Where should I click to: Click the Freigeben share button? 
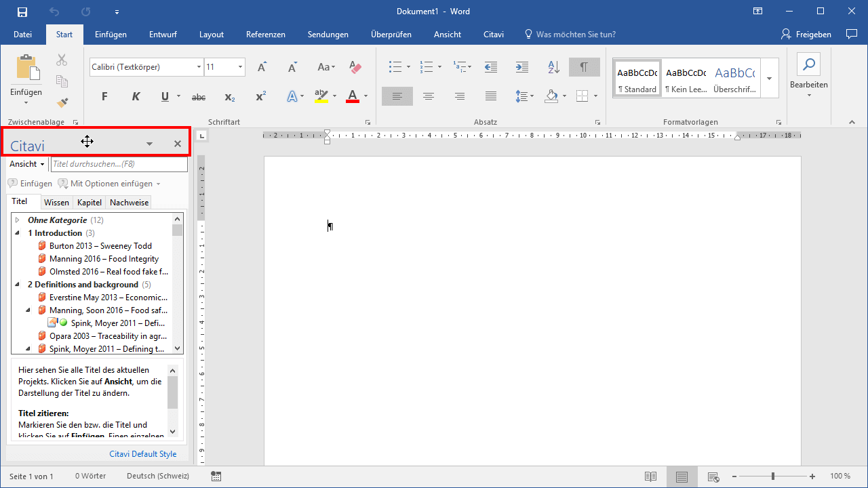tap(806, 35)
